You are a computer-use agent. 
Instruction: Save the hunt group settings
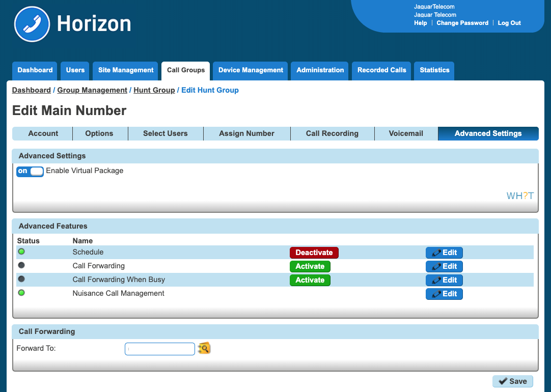[x=512, y=381]
